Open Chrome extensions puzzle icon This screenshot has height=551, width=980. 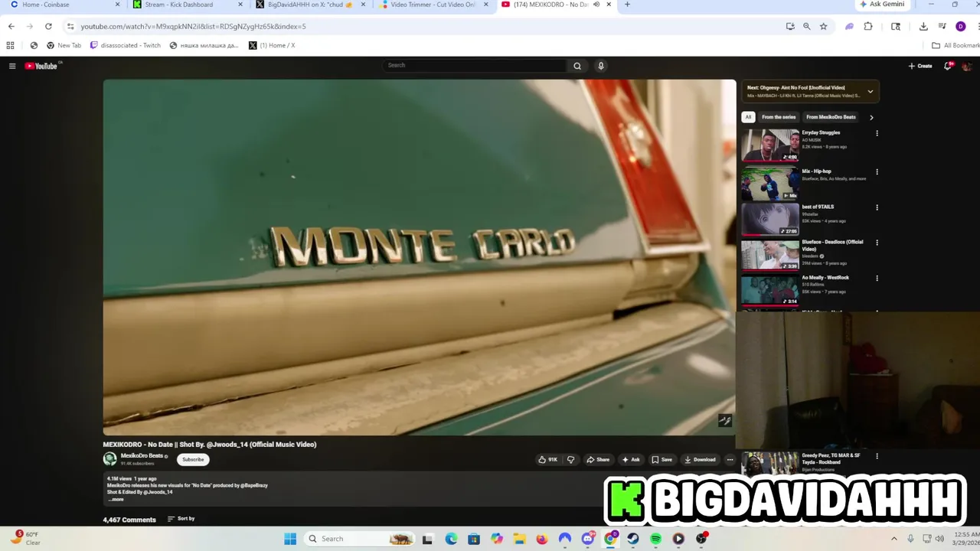click(x=868, y=26)
